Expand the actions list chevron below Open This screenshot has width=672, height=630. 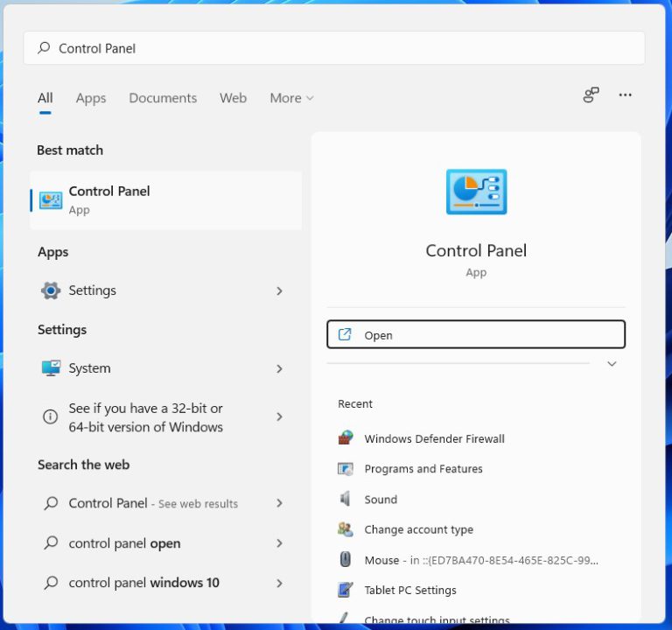pyautogui.click(x=612, y=364)
